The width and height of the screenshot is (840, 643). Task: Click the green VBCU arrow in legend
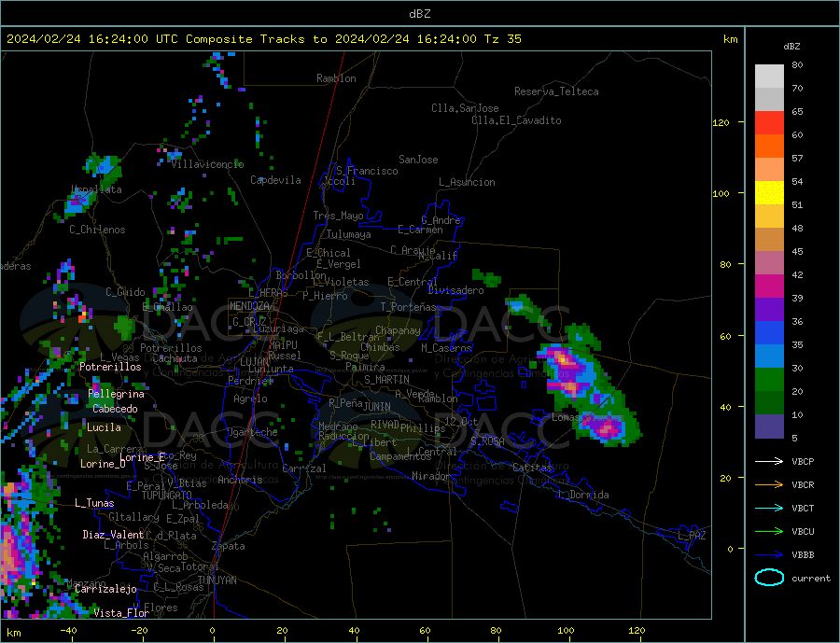point(769,532)
